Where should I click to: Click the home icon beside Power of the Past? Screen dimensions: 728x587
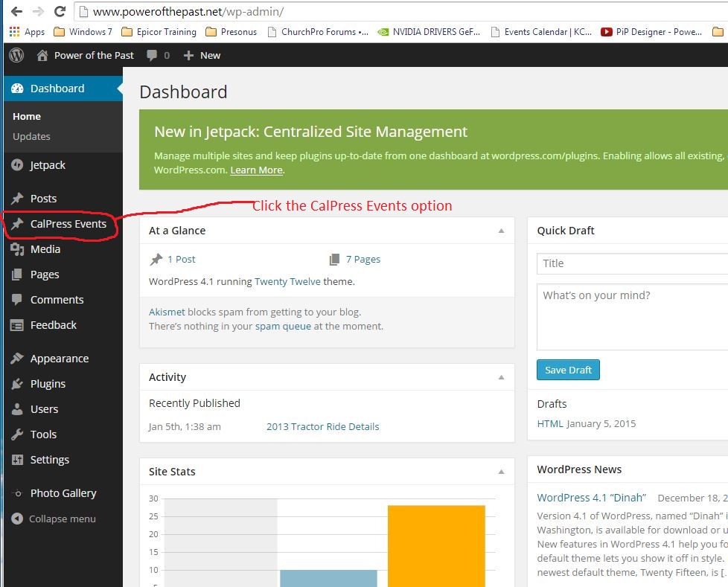(42, 55)
